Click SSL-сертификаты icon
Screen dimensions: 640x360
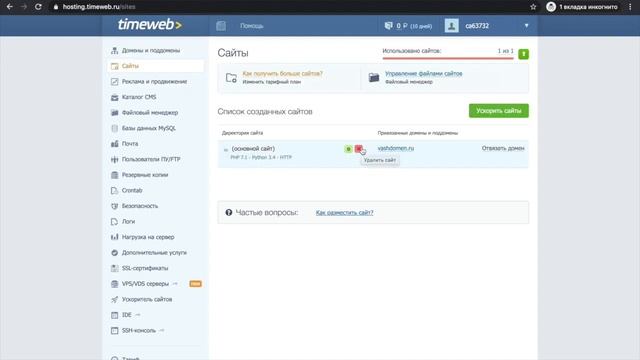click(x=114, y=268)
